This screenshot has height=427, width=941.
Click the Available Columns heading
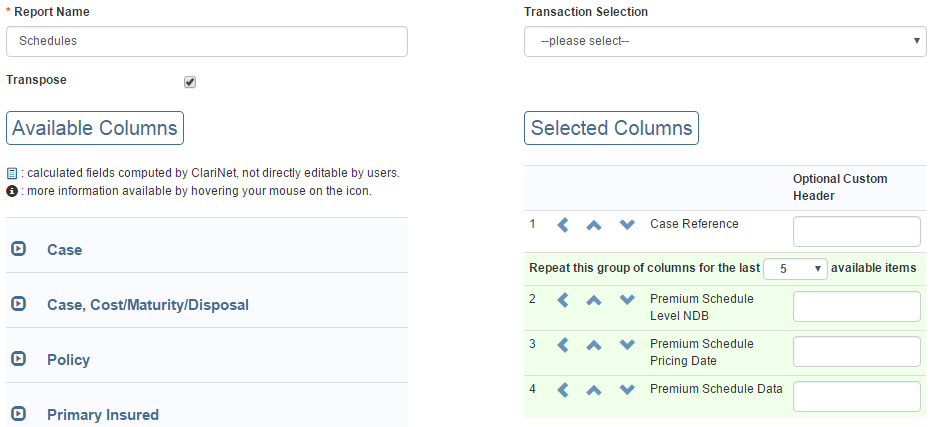(95, 128)
